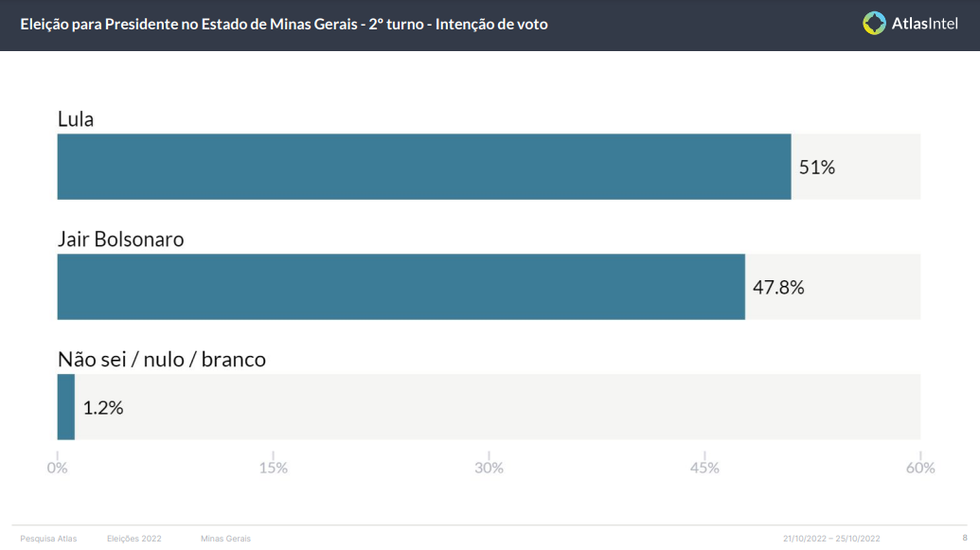Click the Jair Bolsonaro category label
The width and height of the screenshot is (980, 550).
coord(120,239)
